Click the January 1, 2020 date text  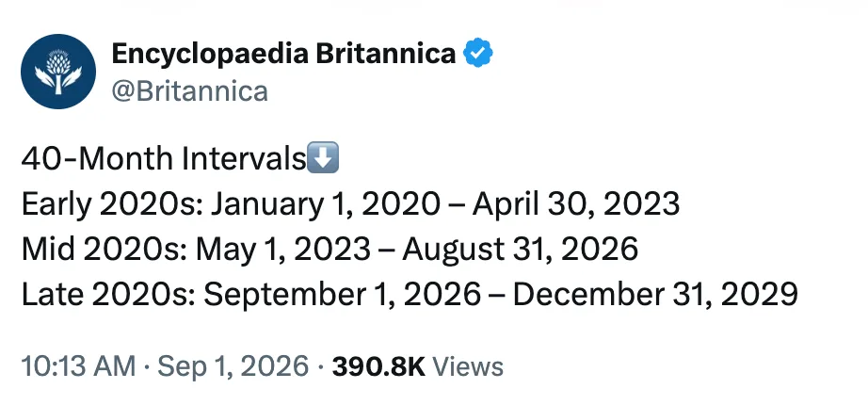tap(326, 203)
